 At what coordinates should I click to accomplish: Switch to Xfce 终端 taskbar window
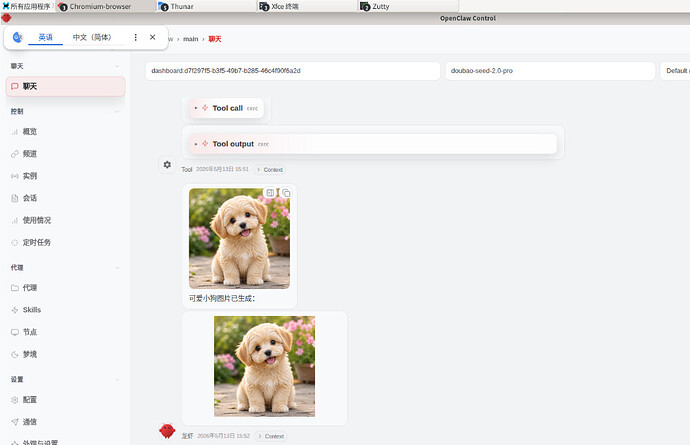307,7
